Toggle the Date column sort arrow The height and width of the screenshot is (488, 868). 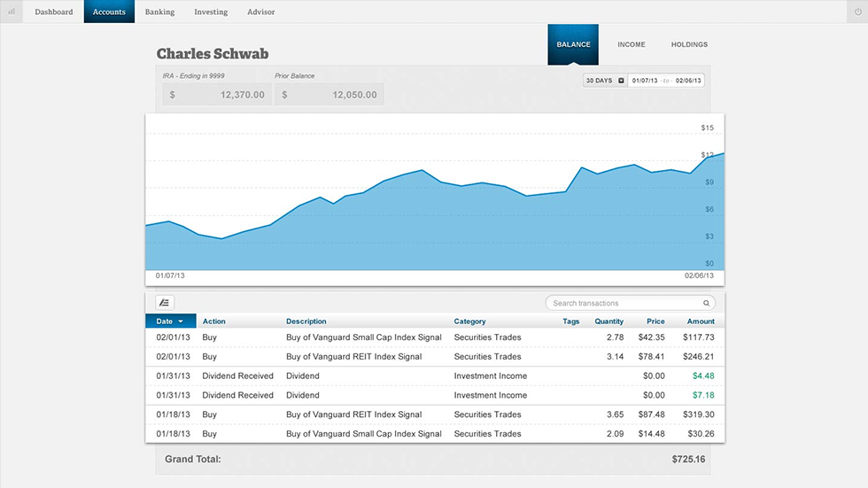pyautogui.click(x=181, y=321)
